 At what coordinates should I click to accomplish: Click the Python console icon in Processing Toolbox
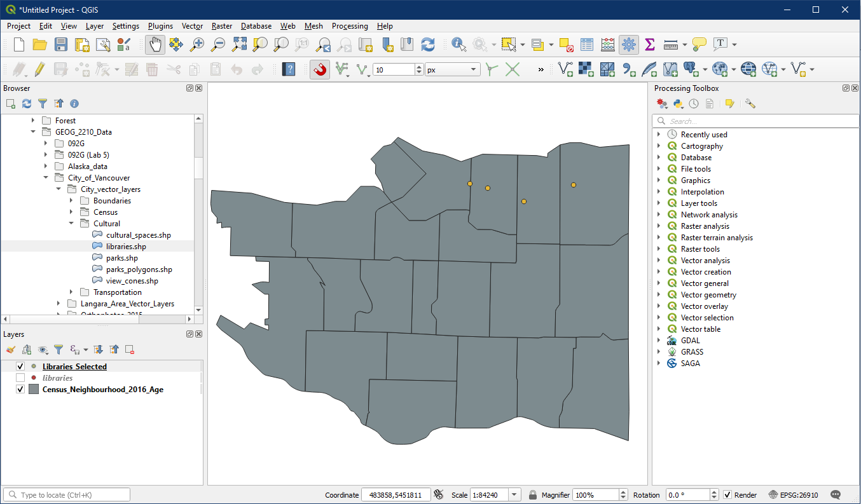pyautogui.click(x=678, y=104)
